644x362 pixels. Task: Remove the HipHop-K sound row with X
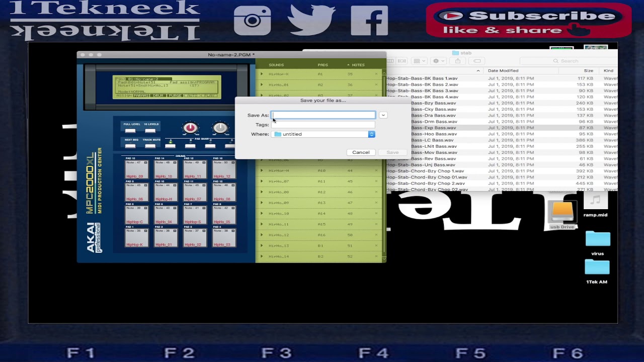click(x=376, y=74)
